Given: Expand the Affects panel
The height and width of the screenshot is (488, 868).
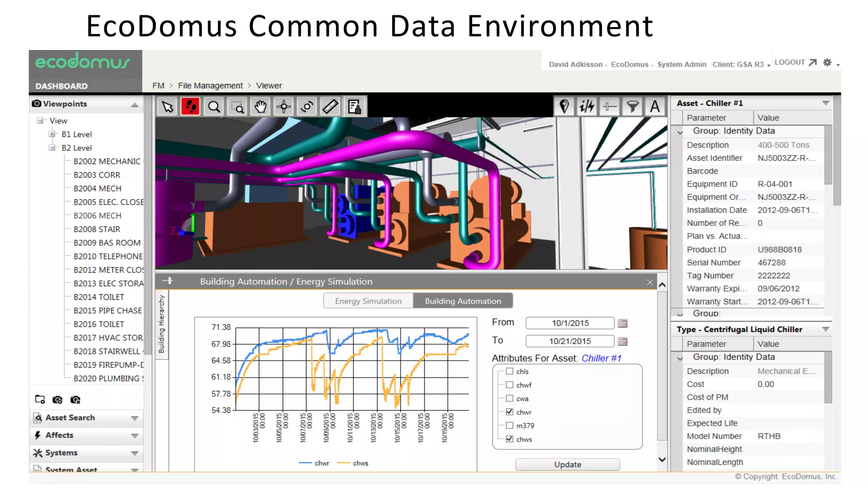Looking at the screenshot, I should [135, 436].
